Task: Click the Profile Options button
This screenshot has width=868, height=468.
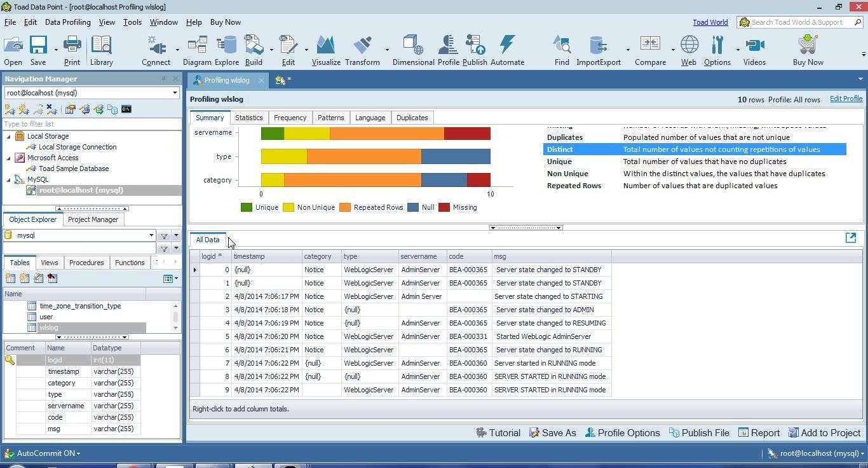Action: (x=622, y=433)
